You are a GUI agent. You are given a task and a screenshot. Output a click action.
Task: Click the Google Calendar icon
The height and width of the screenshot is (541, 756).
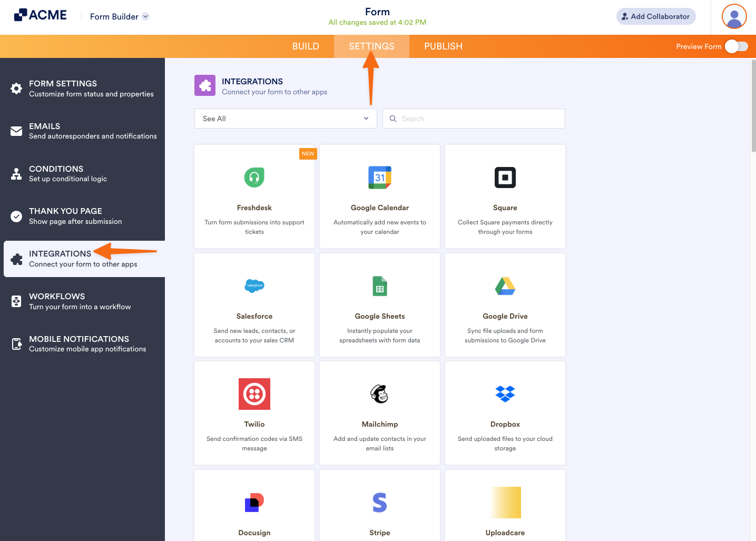380,178
